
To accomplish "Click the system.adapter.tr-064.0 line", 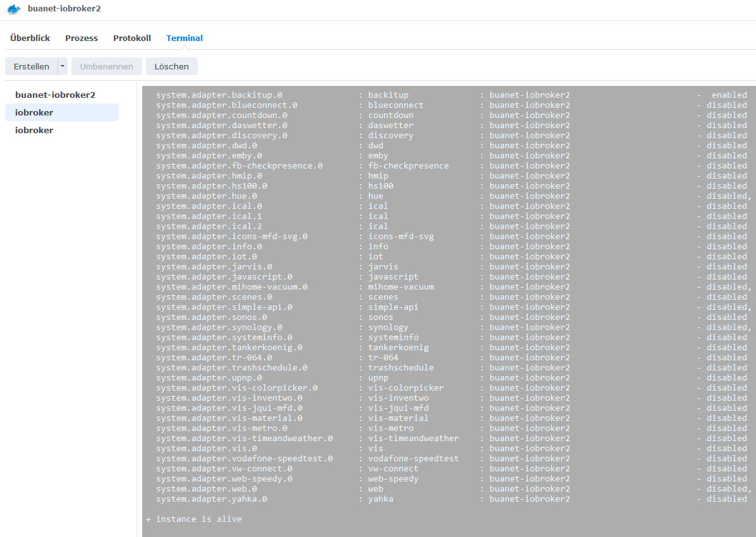I will click(214, 358).
